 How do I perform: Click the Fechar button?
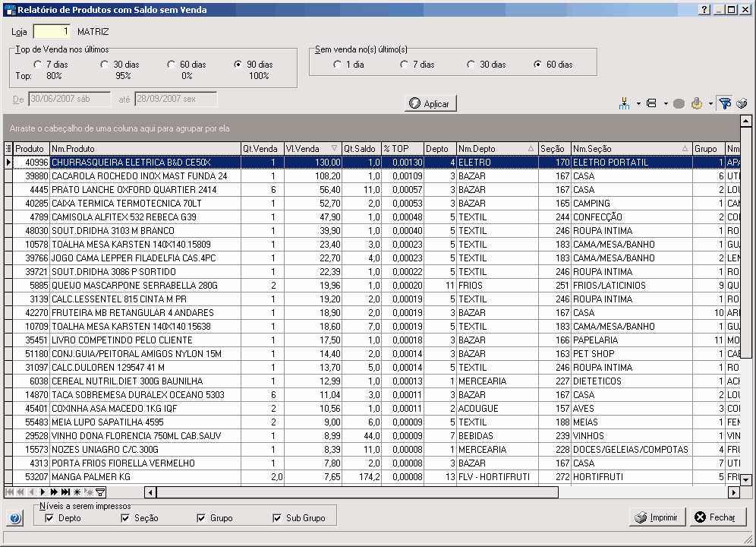tap(717, 517)
